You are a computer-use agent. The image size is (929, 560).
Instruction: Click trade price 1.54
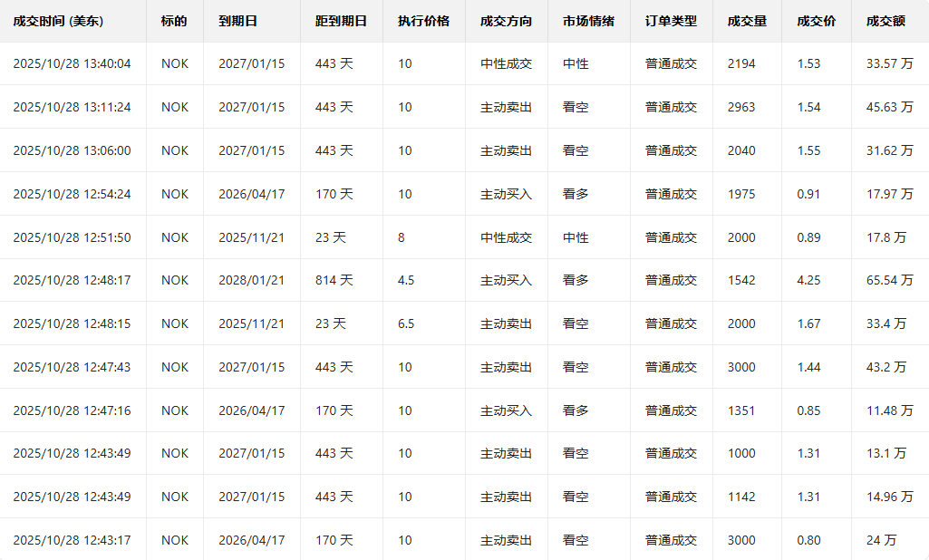click(808, 107)
